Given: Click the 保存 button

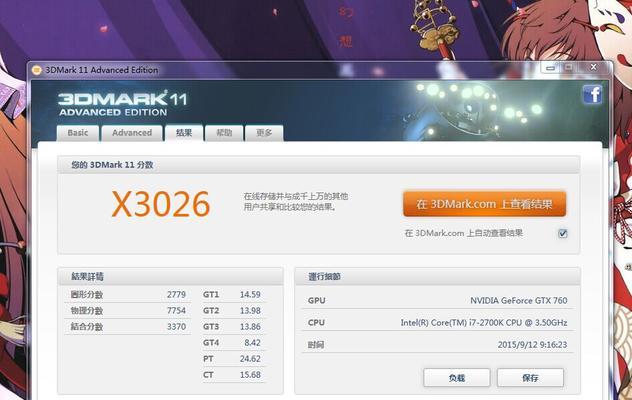Looking at the screenshot, I should click(530, 378).
